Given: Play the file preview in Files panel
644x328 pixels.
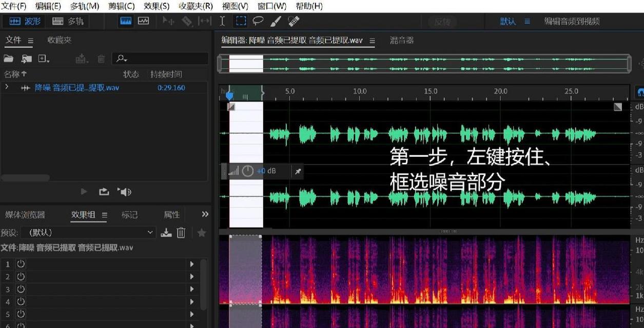Looking at the screenshot, I should (84, 192).
